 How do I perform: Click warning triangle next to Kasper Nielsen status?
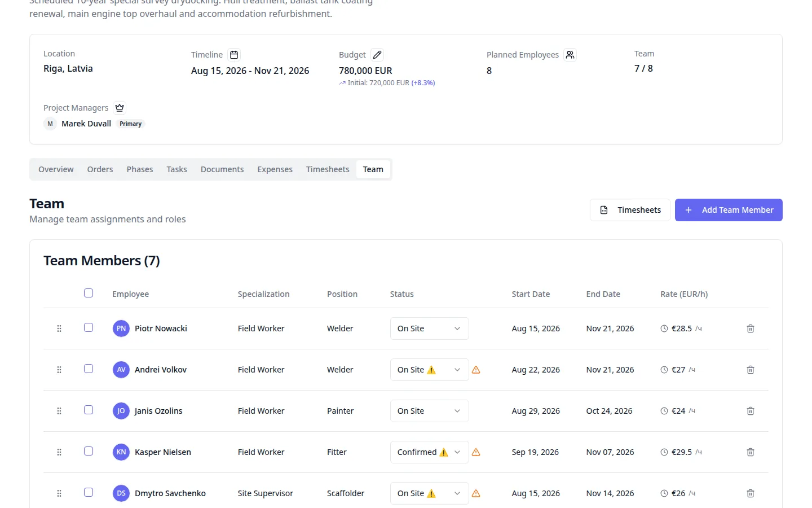tap(476, 452)
